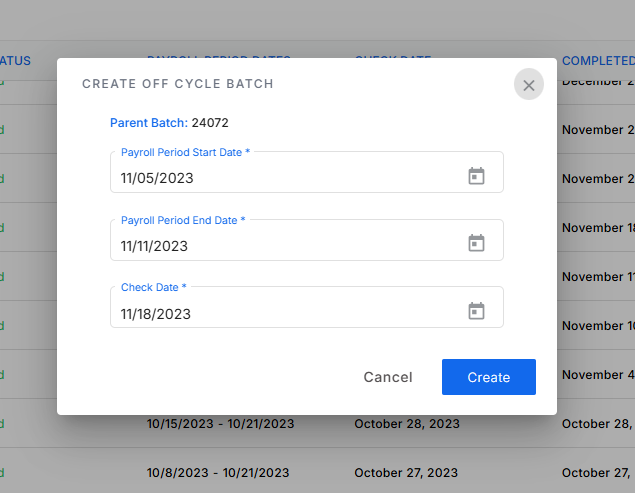Sort by the COMPLETED column header
This screenshot has height=493, width=635.
pos(598,61)
